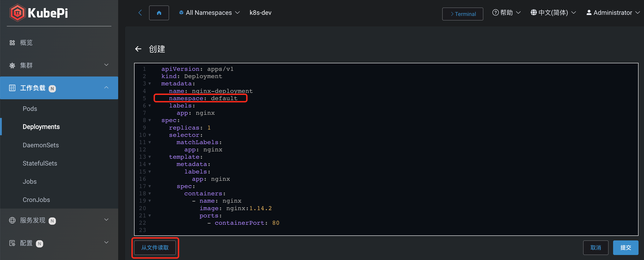Screen dimensions: 644x260
Task: Click the 配置 configuration icon
Action: [x=12, y=243]
